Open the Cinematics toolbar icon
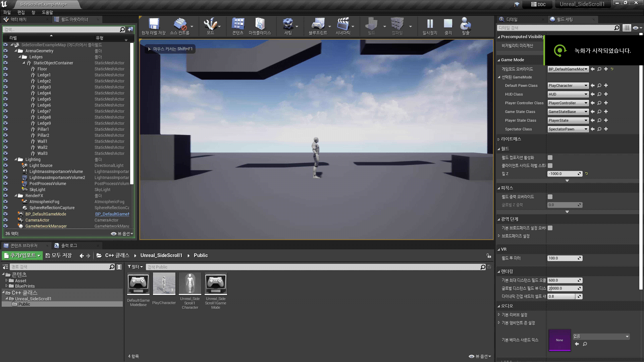The image size is (644, 362). point(343,24)
